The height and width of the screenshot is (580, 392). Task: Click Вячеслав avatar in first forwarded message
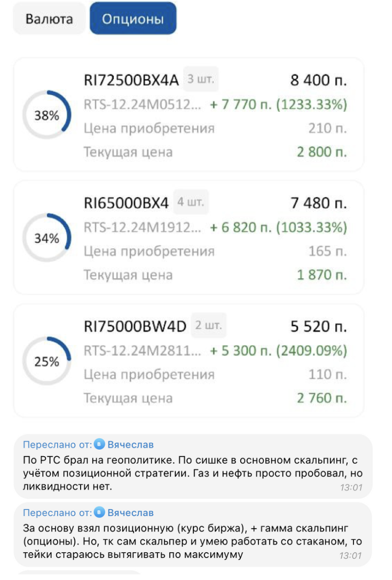[99, 443]
